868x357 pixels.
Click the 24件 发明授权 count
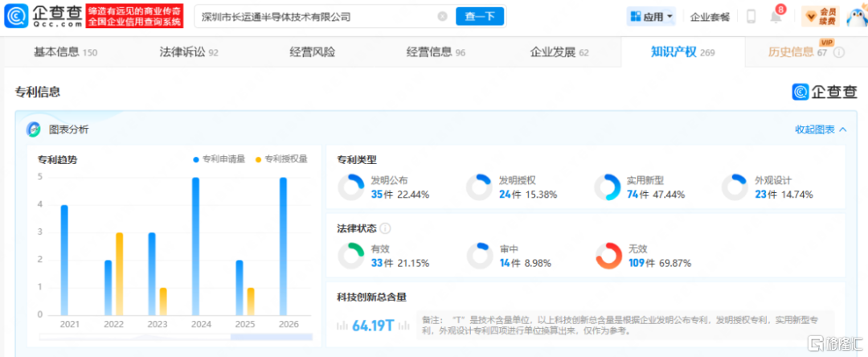(510, 195)
